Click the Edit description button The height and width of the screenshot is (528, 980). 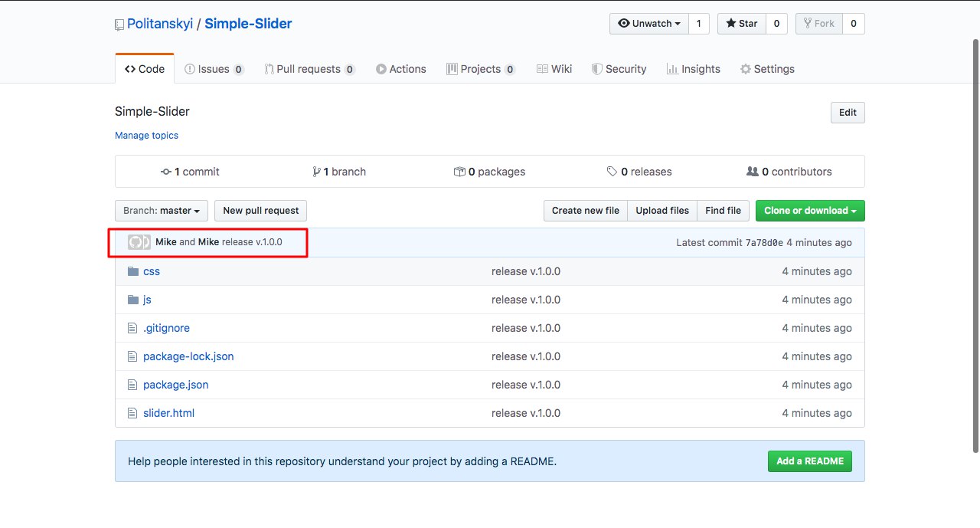(848, 113)
